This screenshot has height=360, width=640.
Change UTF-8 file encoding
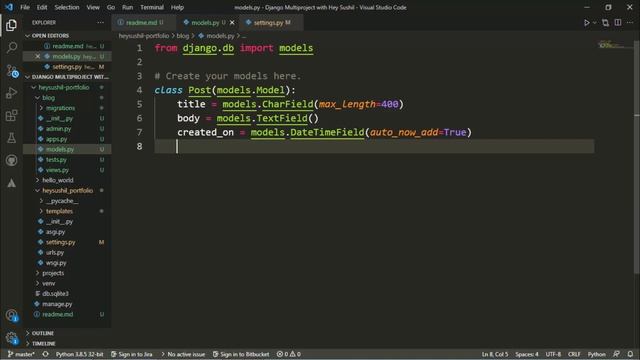(553, 354)
